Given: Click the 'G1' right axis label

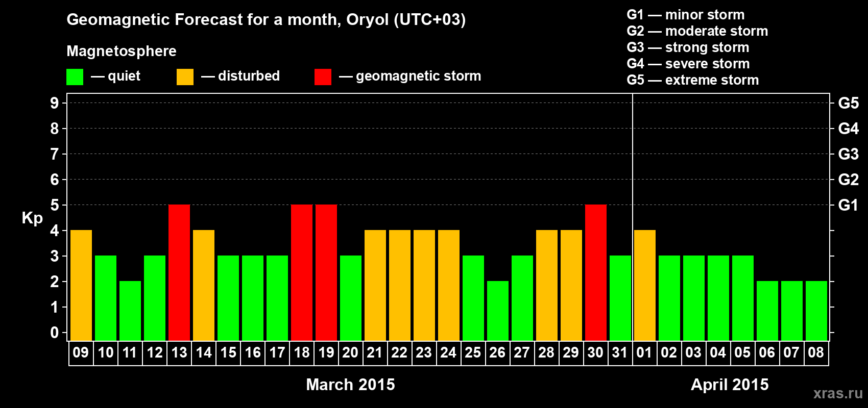Looking at the screenshot, I should coord(849,205).
